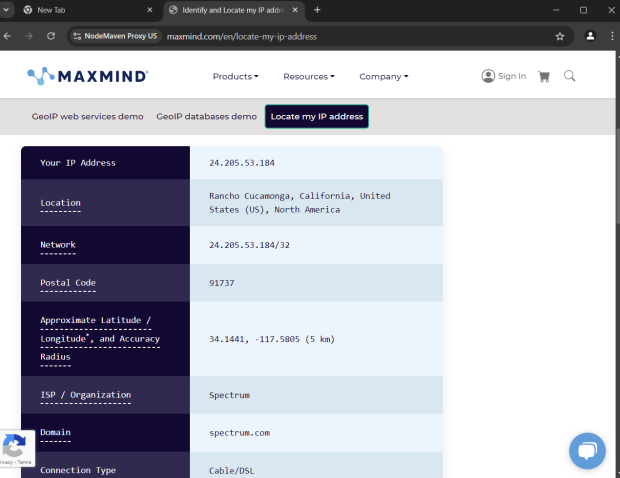Open the browser profile icon
Screen dimensions: 620x478
pos(591,36)
